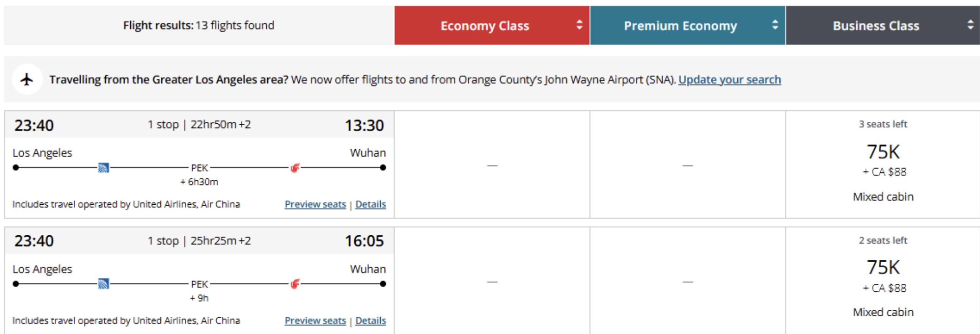Screen dimensions: 980x334
Task: Sort by Premium Economy using its arrows
Action: [x=775, y=25]
